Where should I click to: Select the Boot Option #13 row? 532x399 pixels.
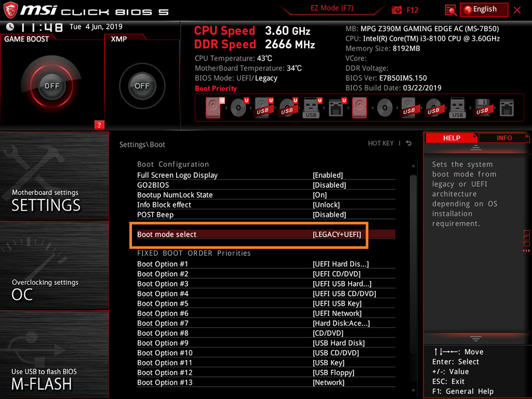coord(266,382)
